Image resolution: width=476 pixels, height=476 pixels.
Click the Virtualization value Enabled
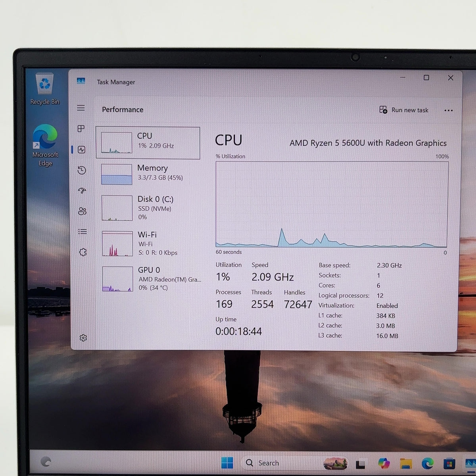click(387, 306)
